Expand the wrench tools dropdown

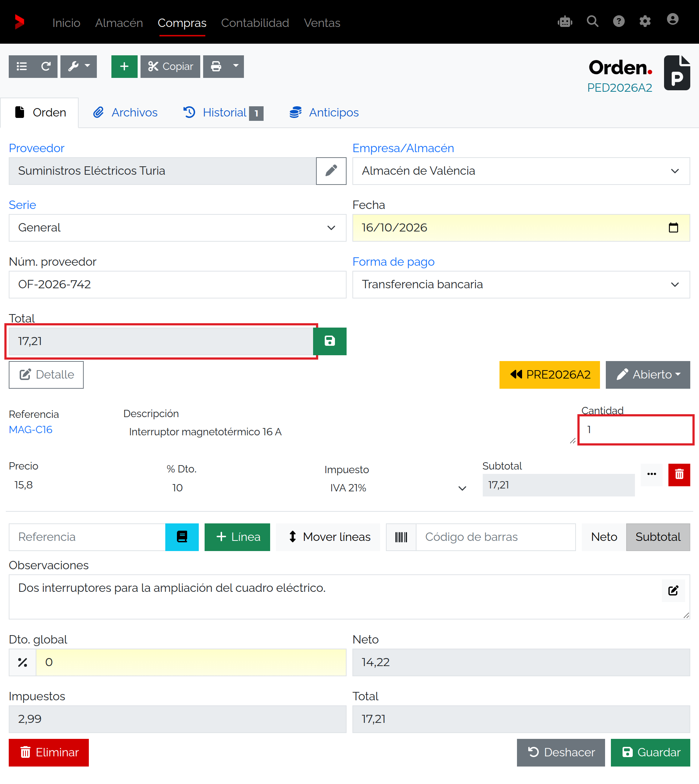pyautogui.click(x=78, y=66)
